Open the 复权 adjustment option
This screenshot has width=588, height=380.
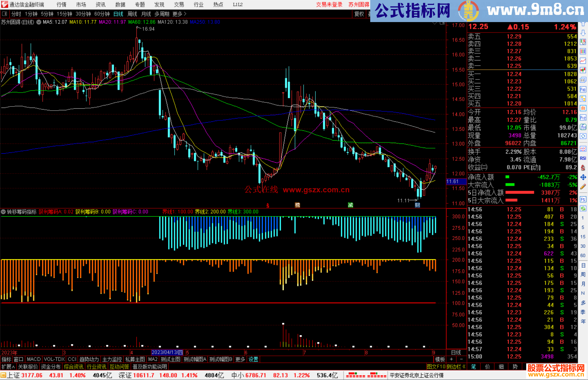tap(359, 14)
